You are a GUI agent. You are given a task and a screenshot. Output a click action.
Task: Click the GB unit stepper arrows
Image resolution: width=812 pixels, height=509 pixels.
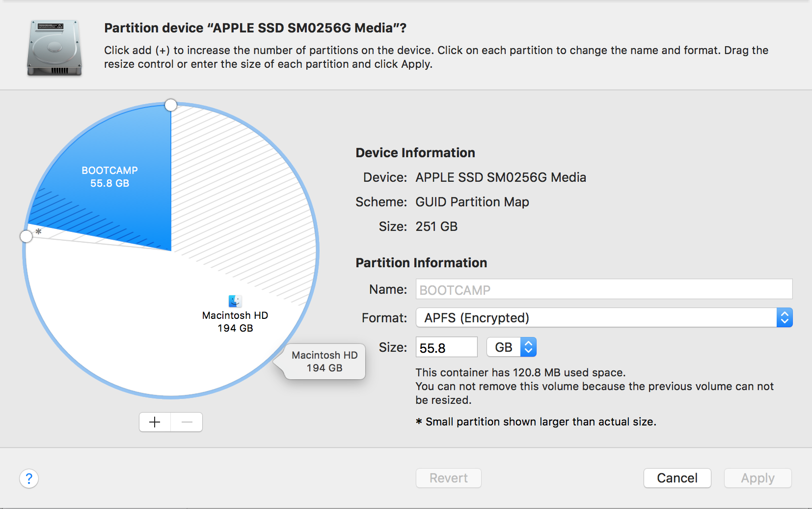(x=529, y=346)
